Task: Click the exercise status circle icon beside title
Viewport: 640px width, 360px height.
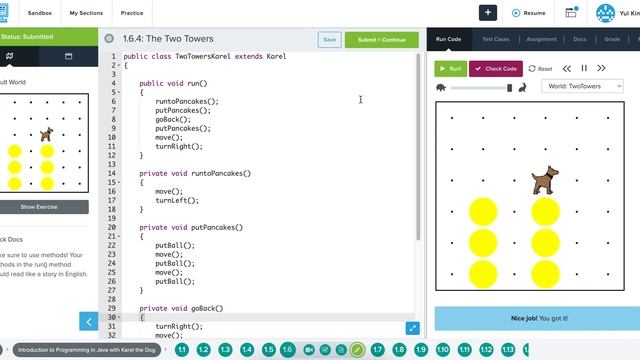Action: click(109, 38)
